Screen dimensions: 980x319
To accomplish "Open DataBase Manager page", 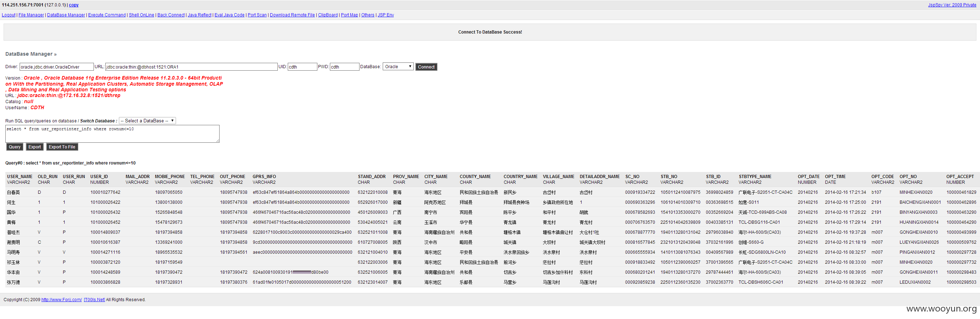I will pos(66,15).
